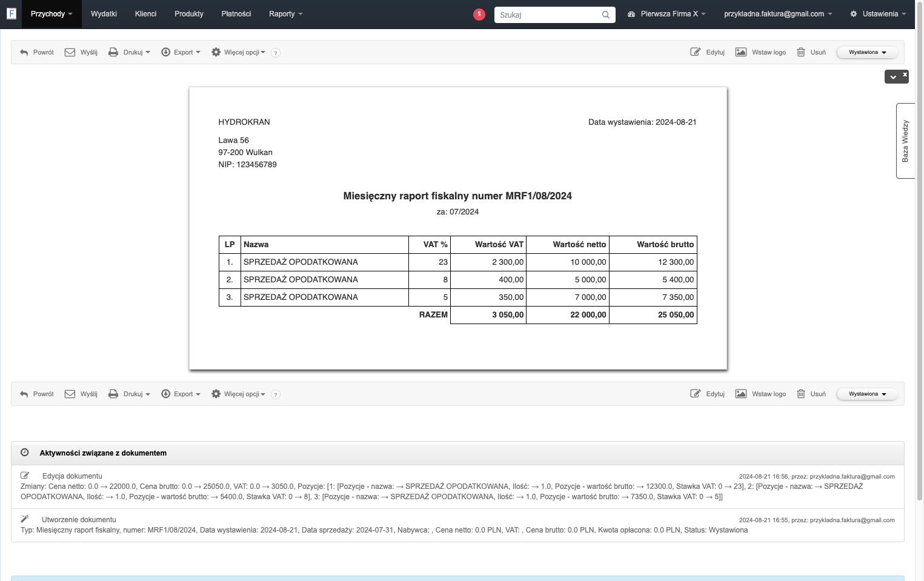Viewport: 924px width, 581px height.
Task: Click the clock icon beside Aktywności związane z dokumentem
Action: tap(25, 453)
